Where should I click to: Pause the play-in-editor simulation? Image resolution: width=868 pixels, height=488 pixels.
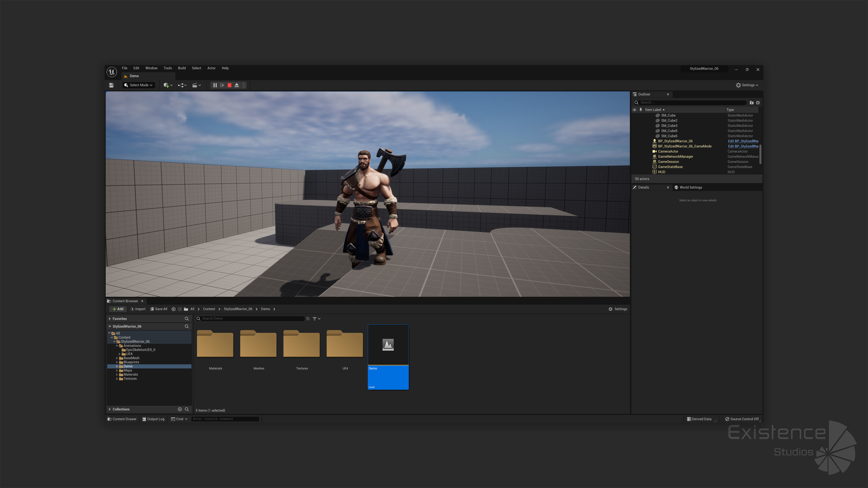click(x=215, y=85)
